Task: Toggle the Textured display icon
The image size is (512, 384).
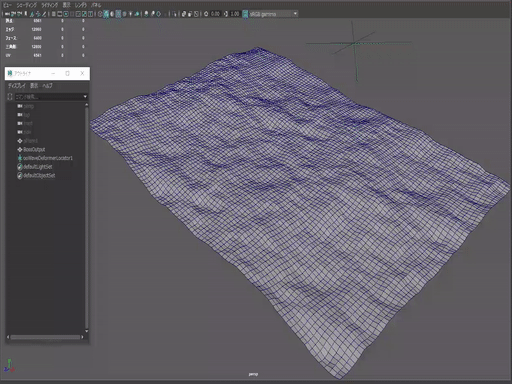Action: pos(124,14)
